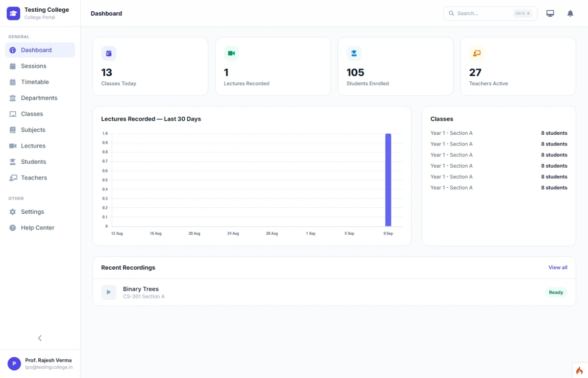Go to Sessions in the sidebar
Image resolution: width=588 pixels, height=378 pixels.
(40, 66)
